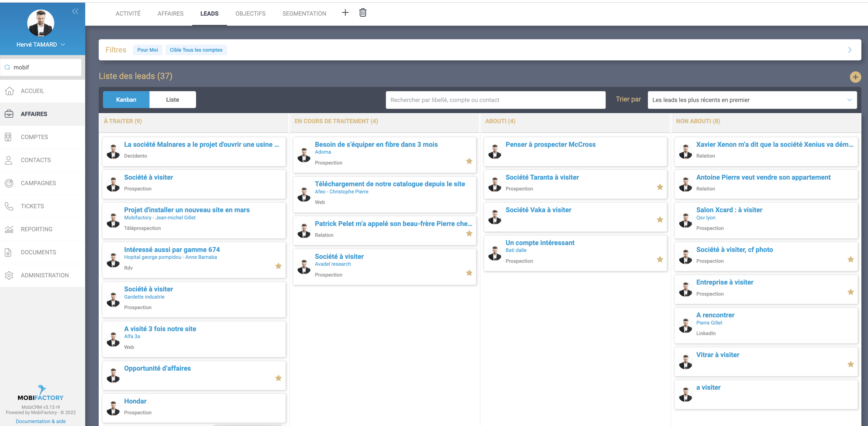The width and height of the screenshot is (868, 426).
Task: Open the Segmentation tab
Action: [304, 14]
